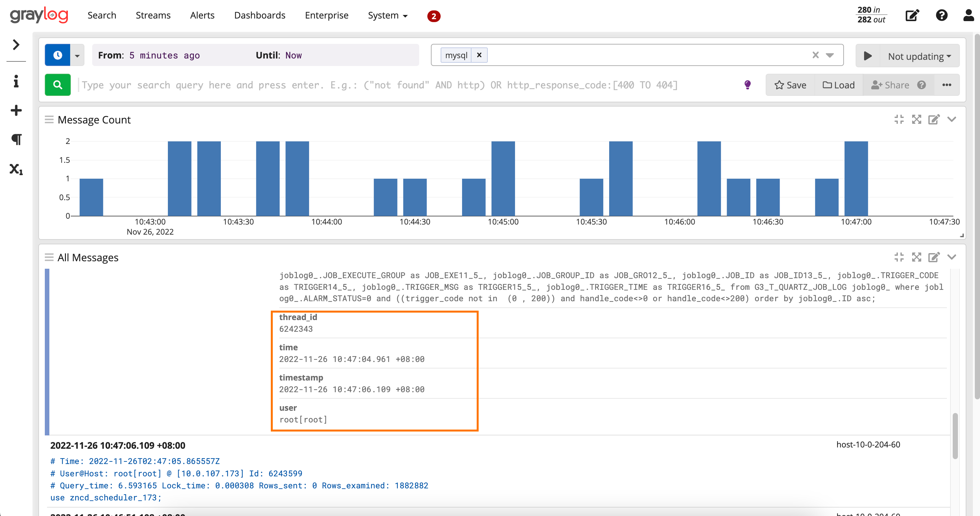This screenshot has height=516, width=980.
Task: Click the Share help question icon
Action: pos(922,84)
